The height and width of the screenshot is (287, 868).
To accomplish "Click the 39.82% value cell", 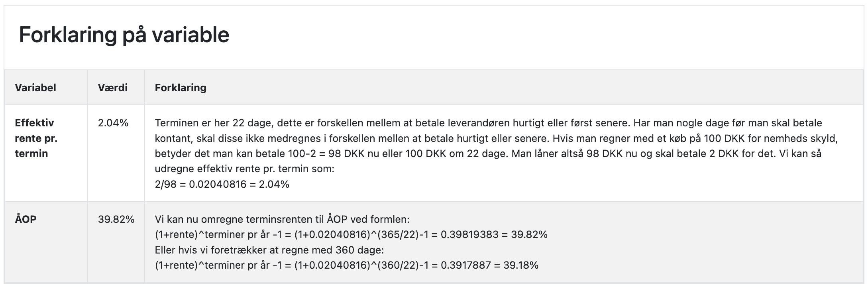I will point(116,219).
